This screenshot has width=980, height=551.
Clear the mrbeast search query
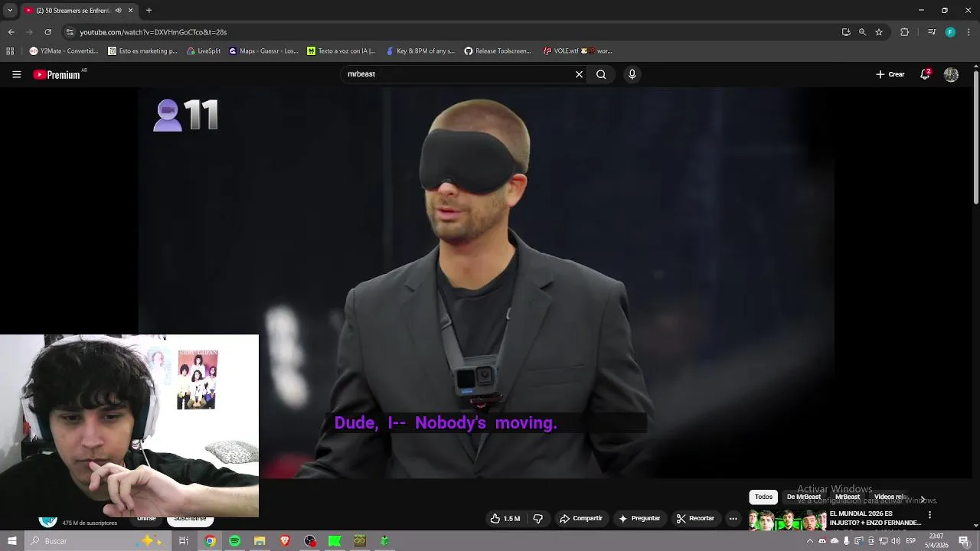(x=579, y=74)
